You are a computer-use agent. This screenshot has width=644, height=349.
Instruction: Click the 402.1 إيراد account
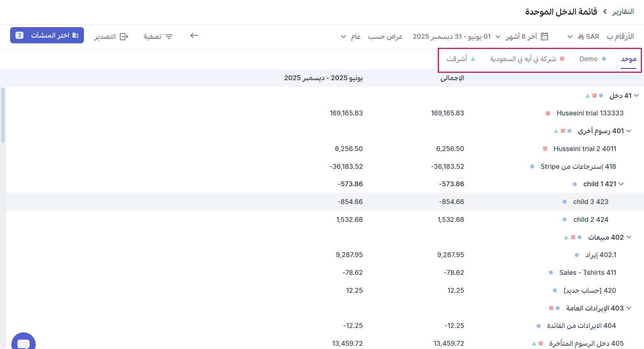pyautogui.click(x=601, y=255)
